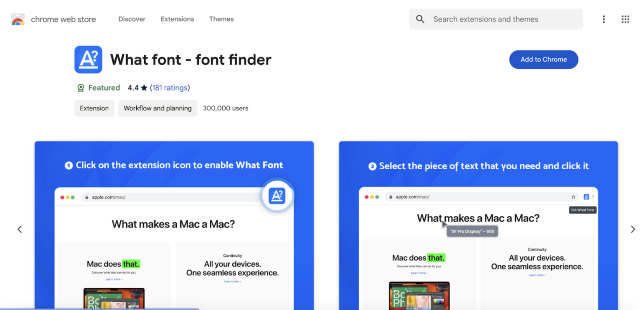
Task: Click the Featured badge icon
Action: tap(80, 88)
